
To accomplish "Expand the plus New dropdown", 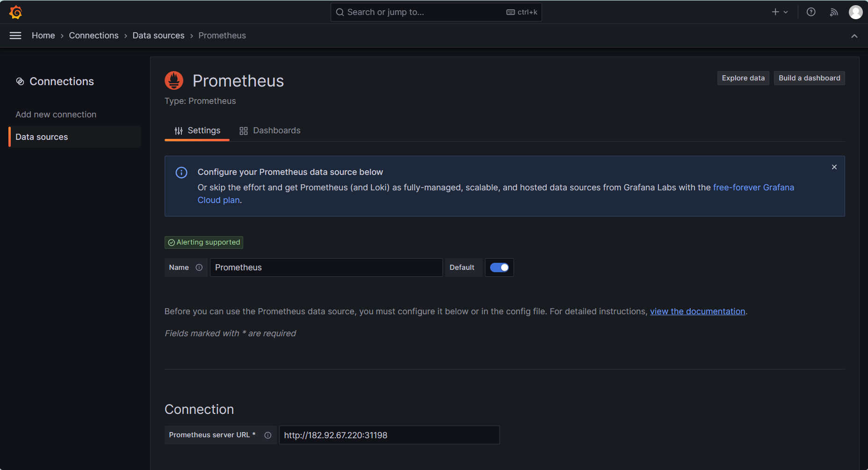I will [779, 12].
